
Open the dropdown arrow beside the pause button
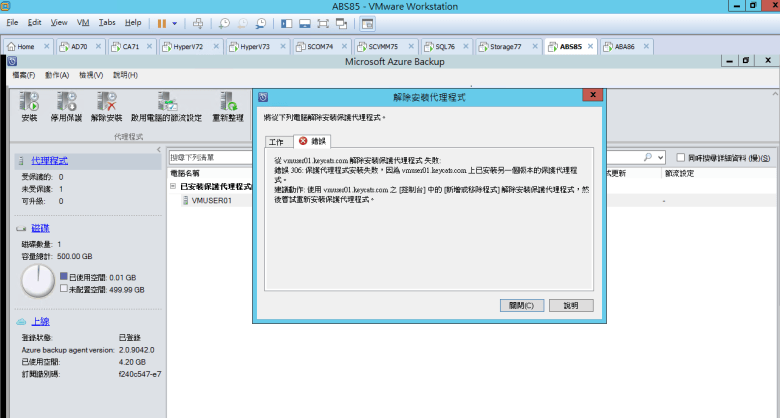176,21
